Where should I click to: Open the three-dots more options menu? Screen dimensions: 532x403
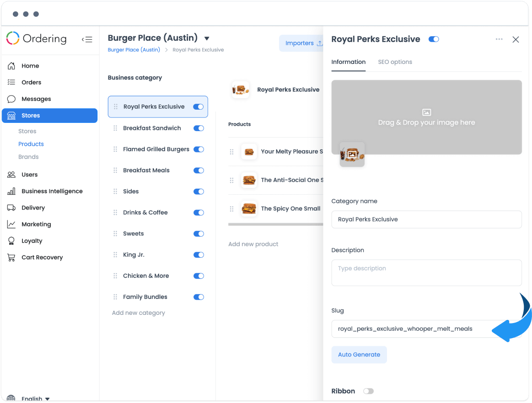(x=499, y=39)
